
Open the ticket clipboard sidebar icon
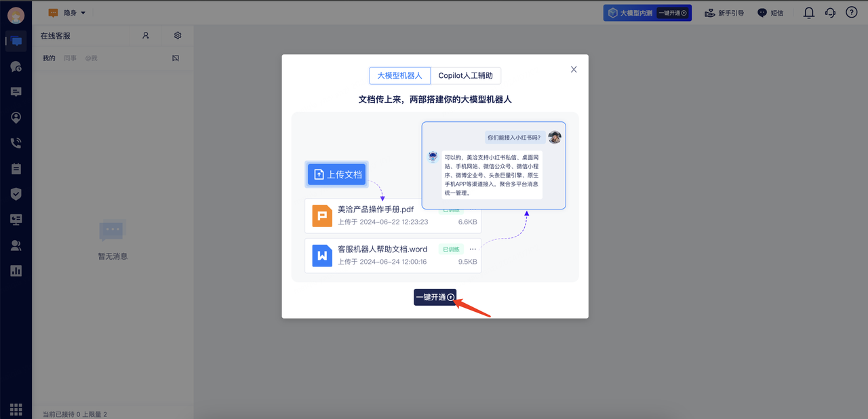[x=16, y=168]
